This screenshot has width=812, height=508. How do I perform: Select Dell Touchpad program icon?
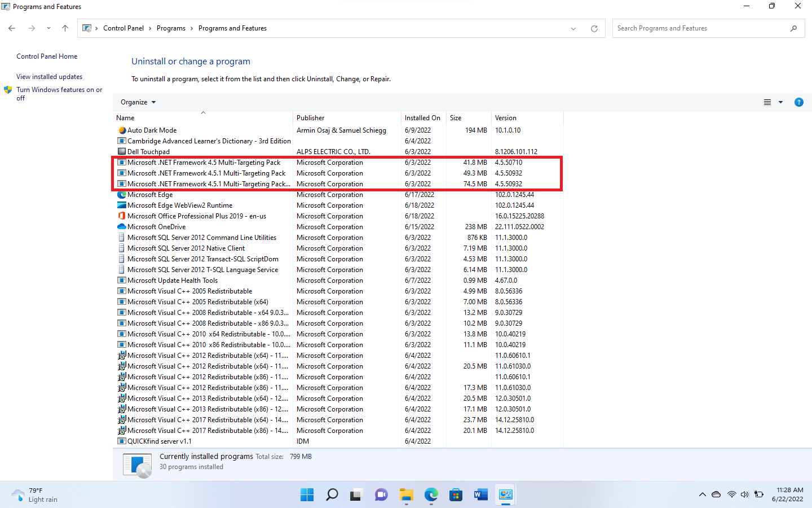click(122, 152)
